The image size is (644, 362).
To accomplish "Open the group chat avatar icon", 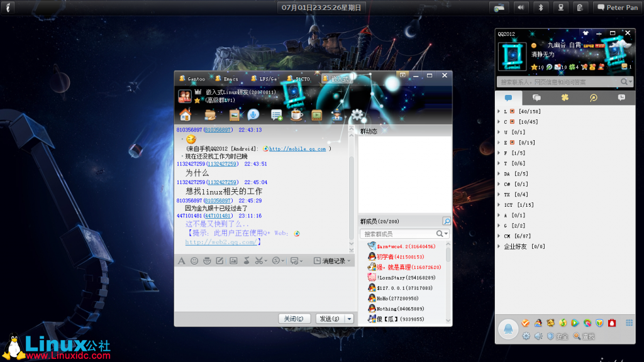I will tap(185, 96).
